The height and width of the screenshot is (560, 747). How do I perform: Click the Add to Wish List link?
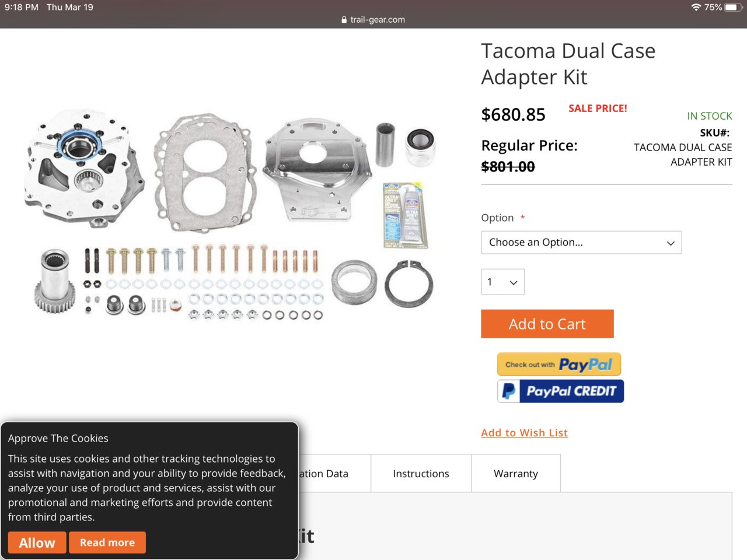click(524, 432)
